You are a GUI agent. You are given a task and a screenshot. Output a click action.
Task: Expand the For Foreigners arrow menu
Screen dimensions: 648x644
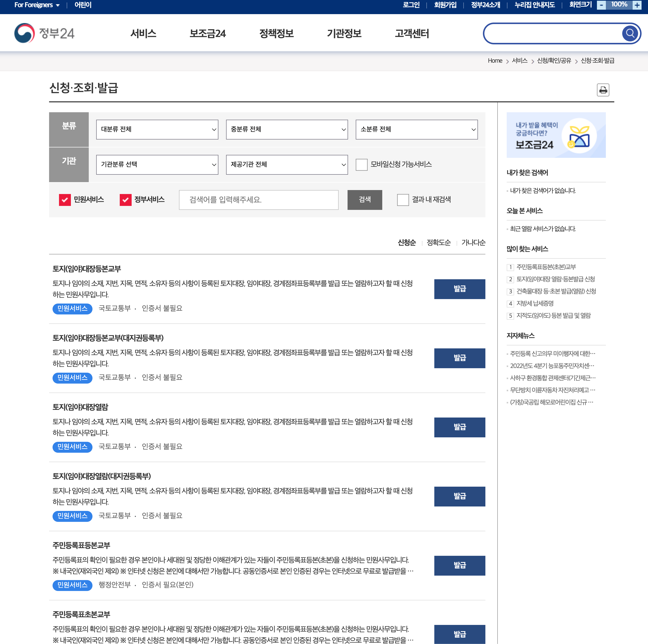pos(58,5)
